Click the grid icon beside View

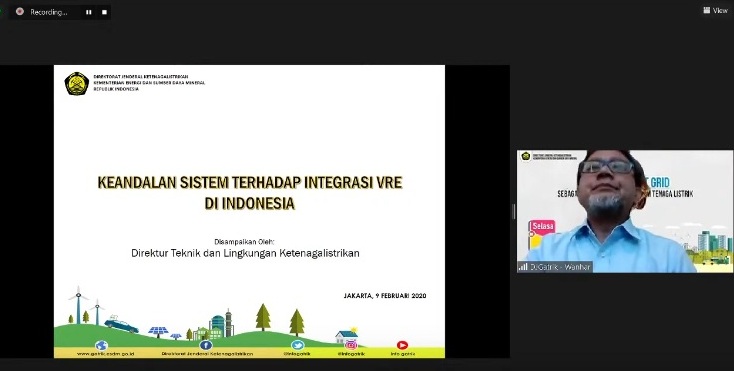pyautogui.click(x=706, y=10)
